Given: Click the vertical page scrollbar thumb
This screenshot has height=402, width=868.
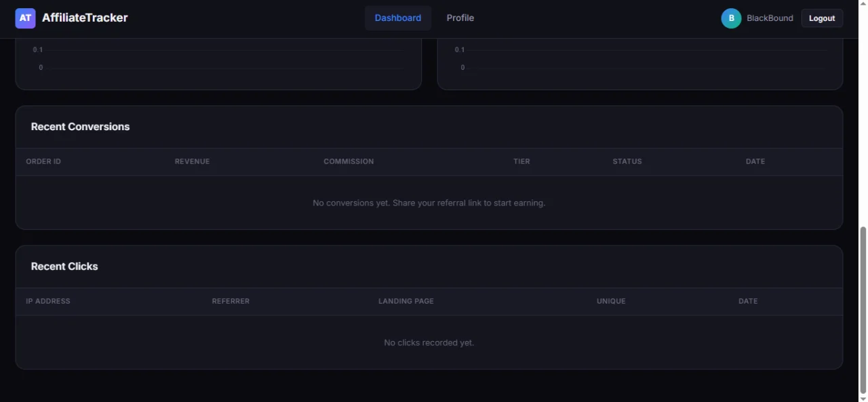Looking at the screenshot, I should (x=863, y=310).
